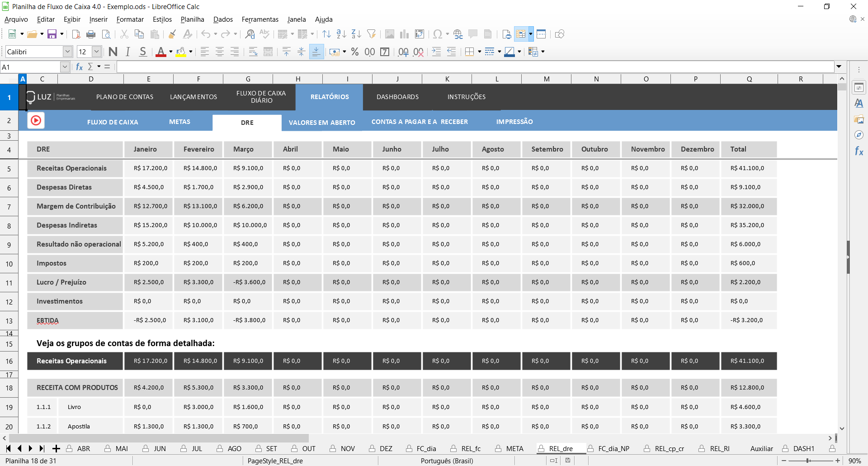Open the VALORES EM ABERTO report link
Viewport: 868px width, 466px height.
click(322, 123)
